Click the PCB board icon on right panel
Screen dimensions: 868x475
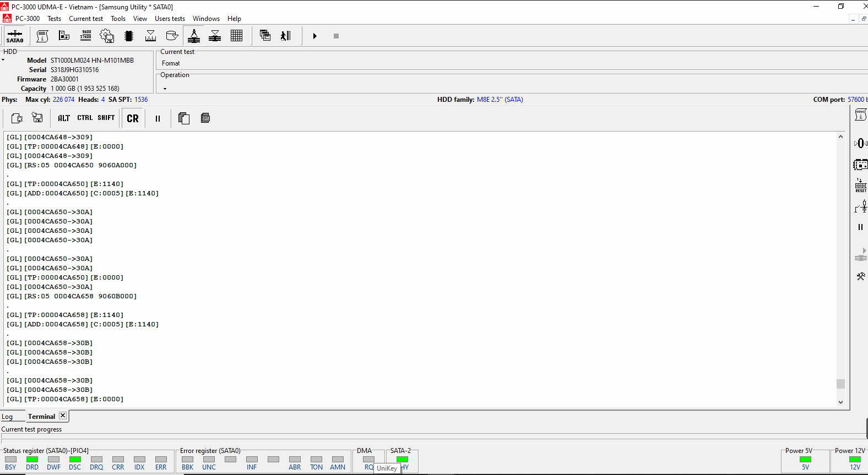pos(860,165)
